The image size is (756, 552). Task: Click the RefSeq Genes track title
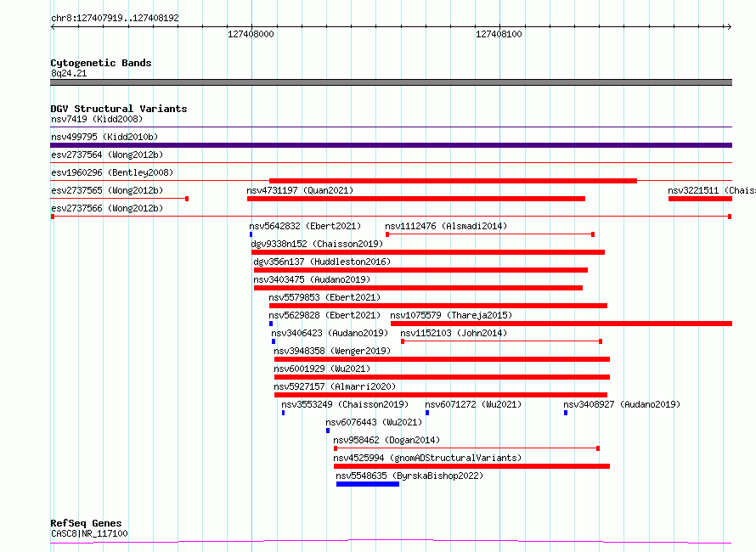86,523
